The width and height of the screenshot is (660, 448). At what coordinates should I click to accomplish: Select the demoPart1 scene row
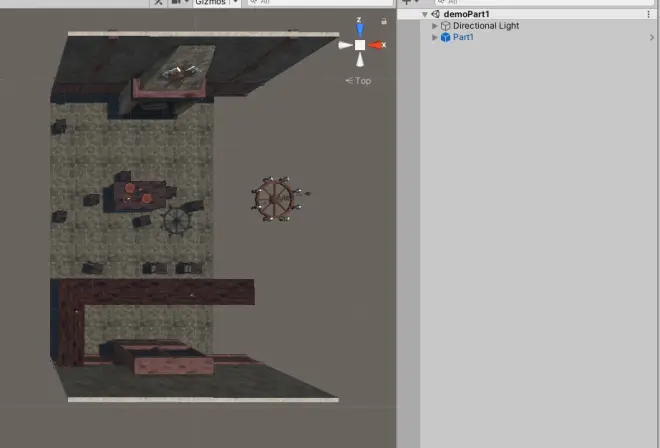coord(527,14)
